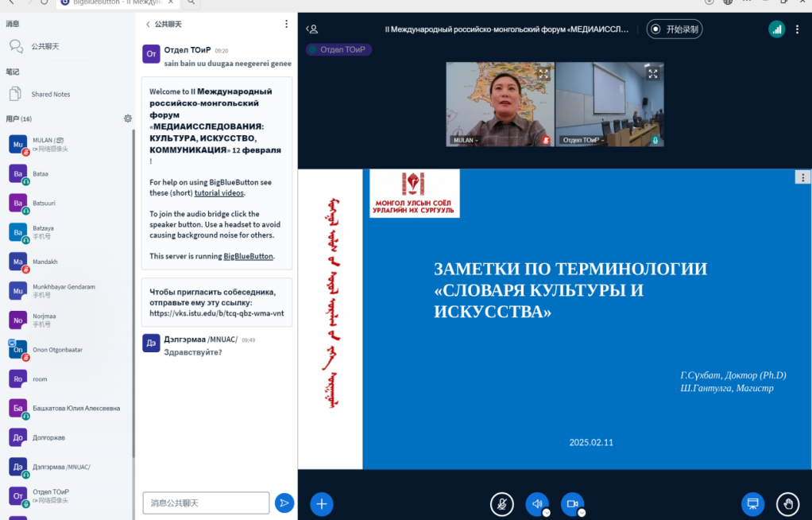
Task: Select user Bataa in the list
Action: click(68, 174)
